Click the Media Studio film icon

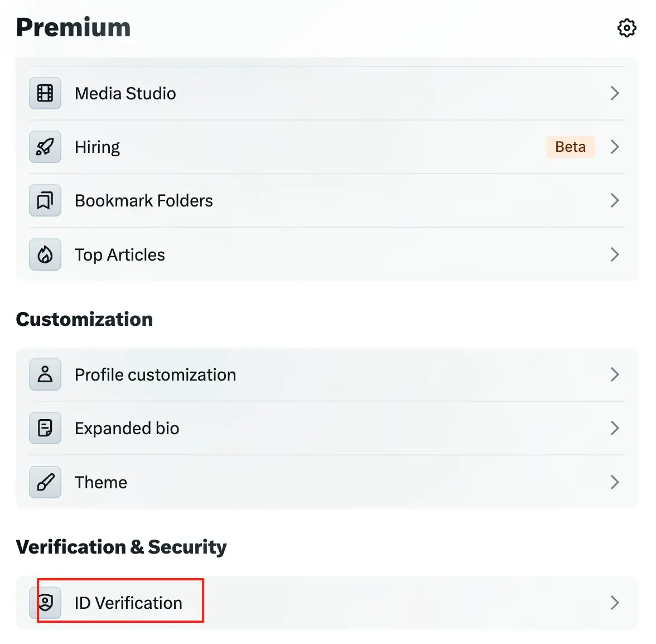tap(45, 93)
